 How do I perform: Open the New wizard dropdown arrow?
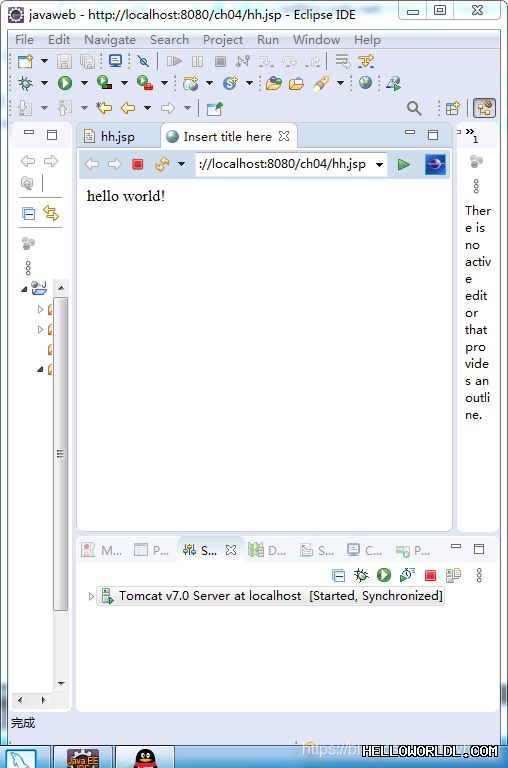pyautogui.click(x=44, y=61)
